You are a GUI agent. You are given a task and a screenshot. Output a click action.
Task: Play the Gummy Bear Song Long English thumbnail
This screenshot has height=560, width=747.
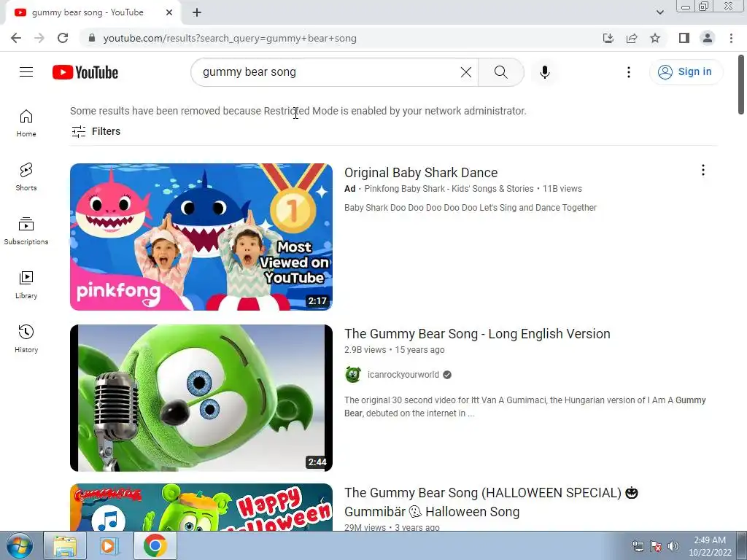tap(201, 398)
